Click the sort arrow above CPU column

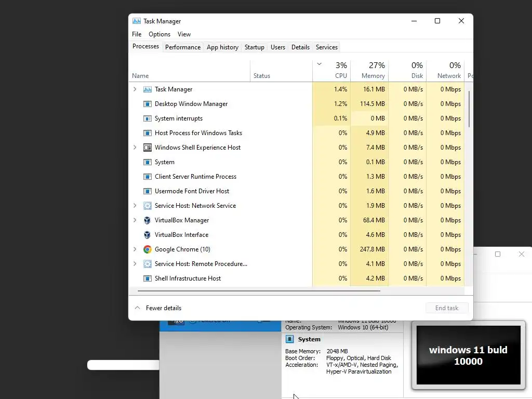(x=320, y=64)
